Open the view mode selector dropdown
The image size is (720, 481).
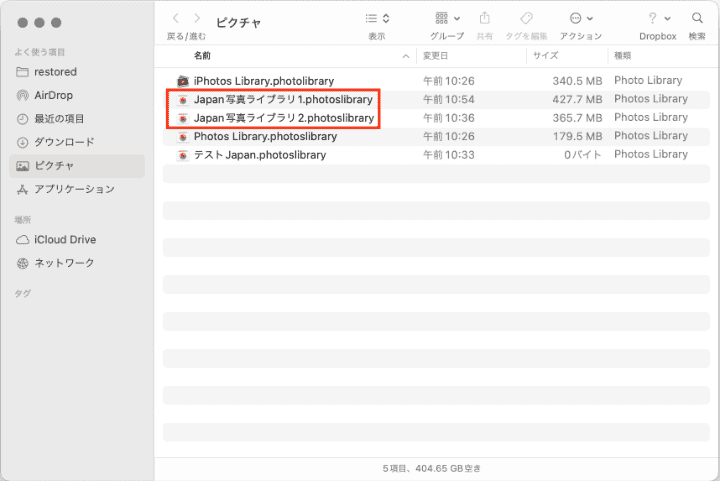pyautogui.click(x=377, y=18)
